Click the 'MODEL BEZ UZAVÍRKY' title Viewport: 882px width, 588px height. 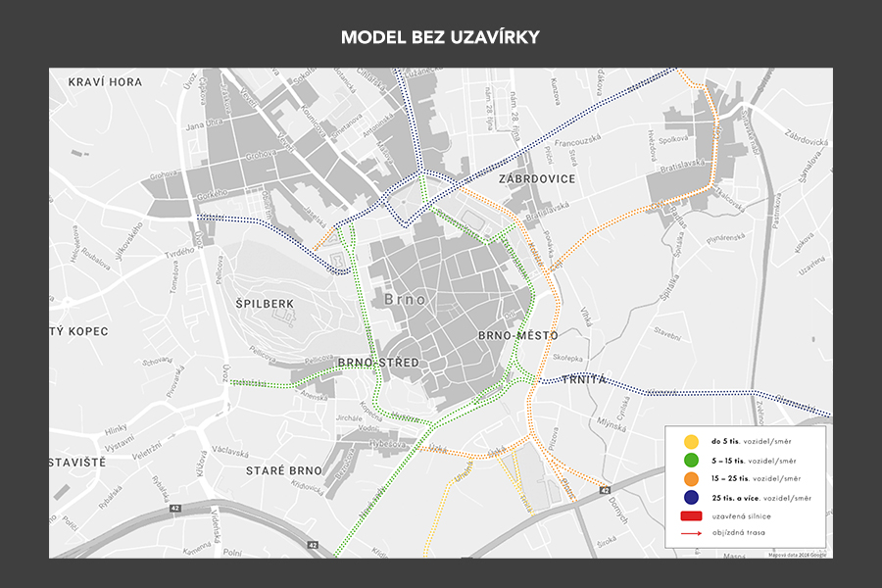441,37
